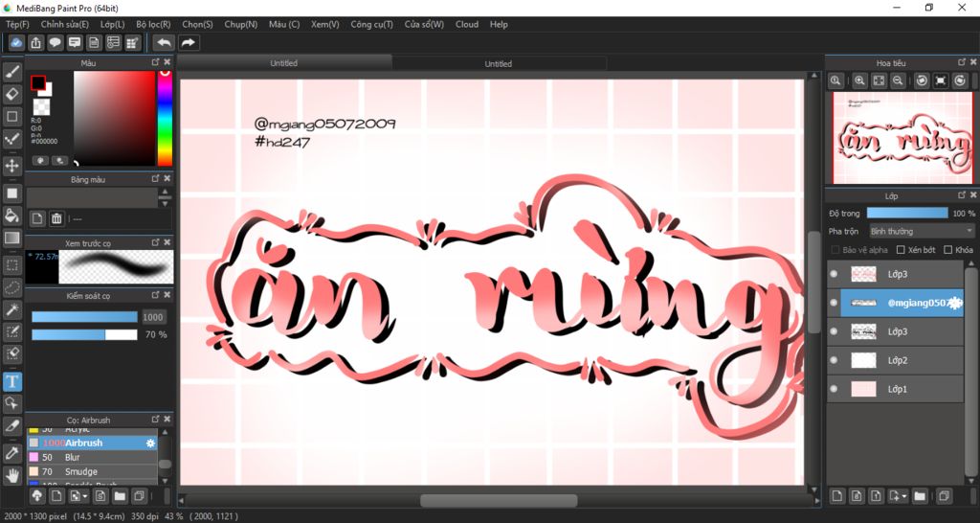Click the export/share icon in toolbar

(x=36, y=42)
